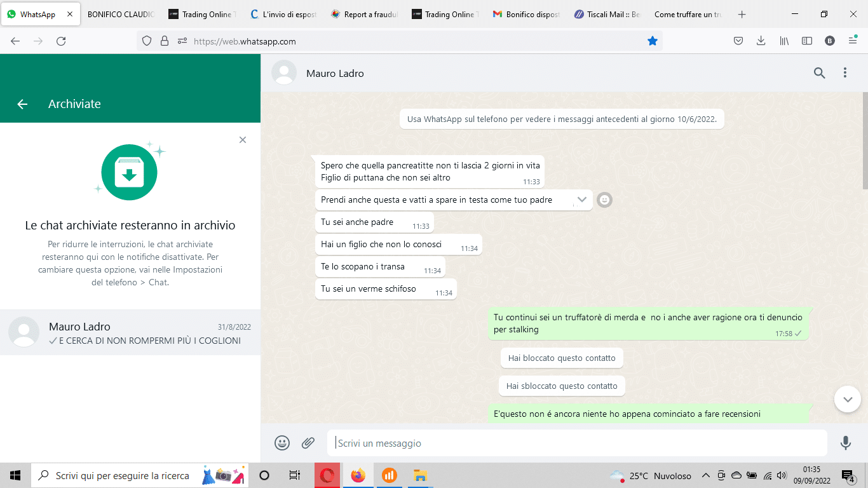Click message 'Tu sei un verme schifoso'

pyautogui.click(x=386, y=289)
